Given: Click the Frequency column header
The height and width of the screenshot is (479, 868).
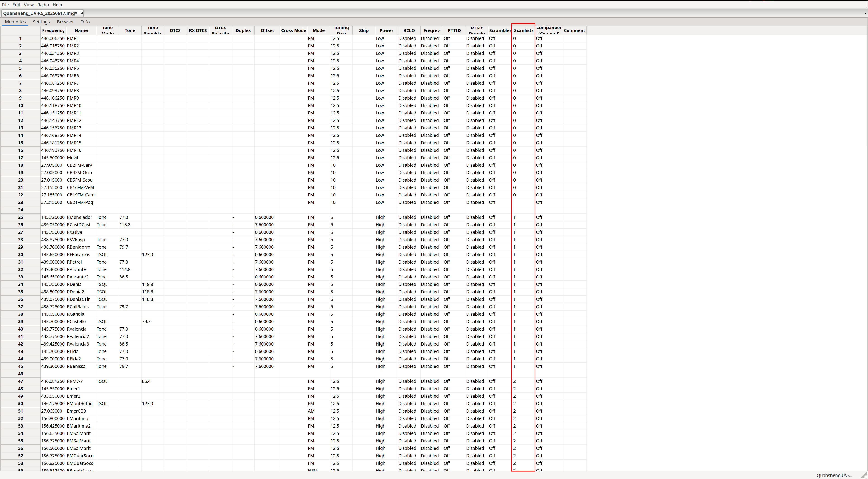Looking at the screenshot, I should (x=53, y=30).
